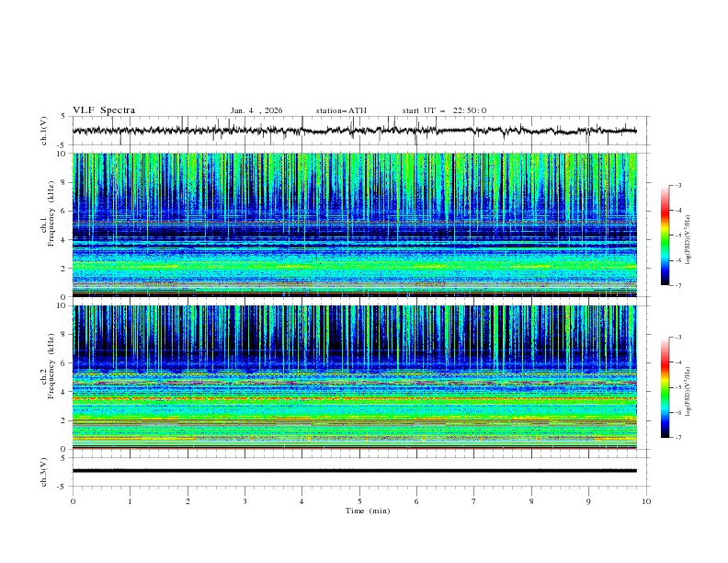Click the "station=ATH" header text
The image size is (728, 563).
[x=341, y=110]
